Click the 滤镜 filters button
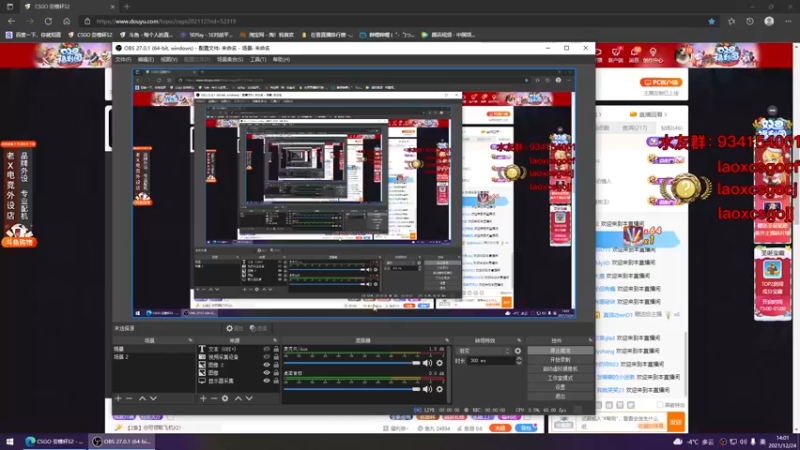The width and height of the screenshot is (800, 450). [x=259, y=328]
